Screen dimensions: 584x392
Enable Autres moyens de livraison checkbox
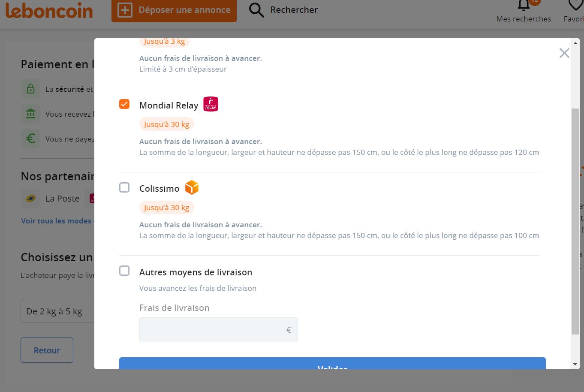124,271
